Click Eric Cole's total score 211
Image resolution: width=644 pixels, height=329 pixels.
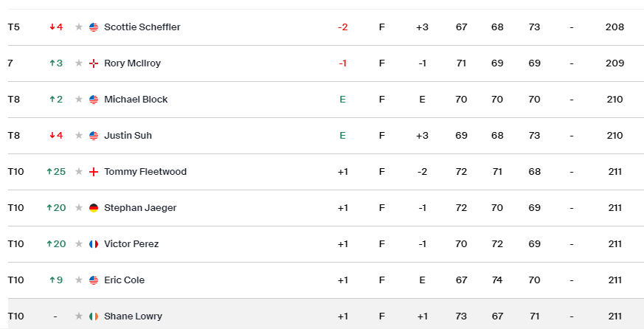coord(614,280)
